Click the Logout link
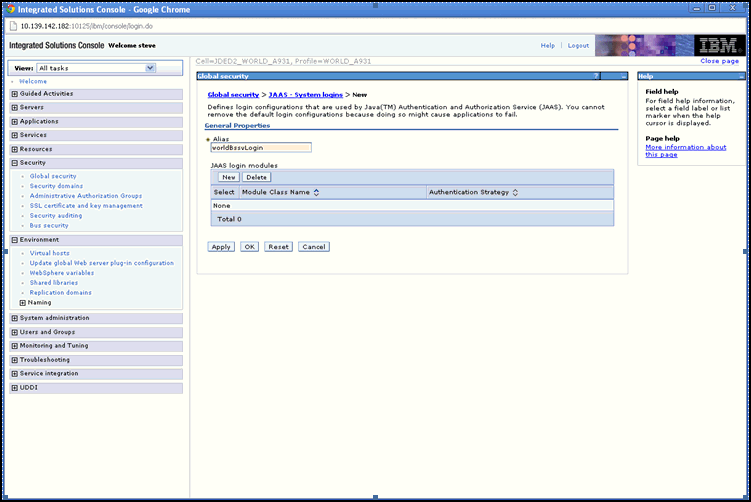The height and width of the screenshot is (502, 751). (578, 46)
